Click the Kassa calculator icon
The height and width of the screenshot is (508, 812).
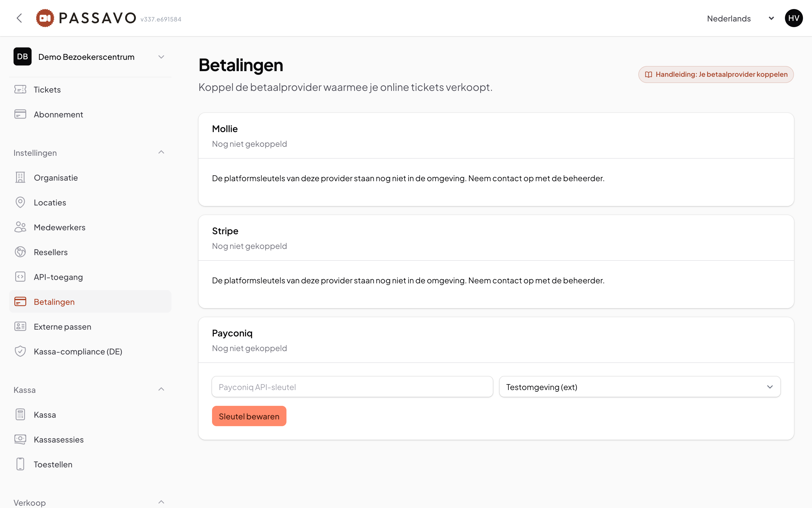(21, 415)
